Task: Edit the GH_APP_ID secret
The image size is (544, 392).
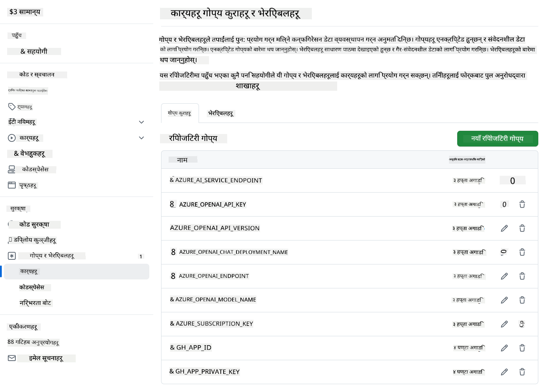Action: [x=504, y=348]
